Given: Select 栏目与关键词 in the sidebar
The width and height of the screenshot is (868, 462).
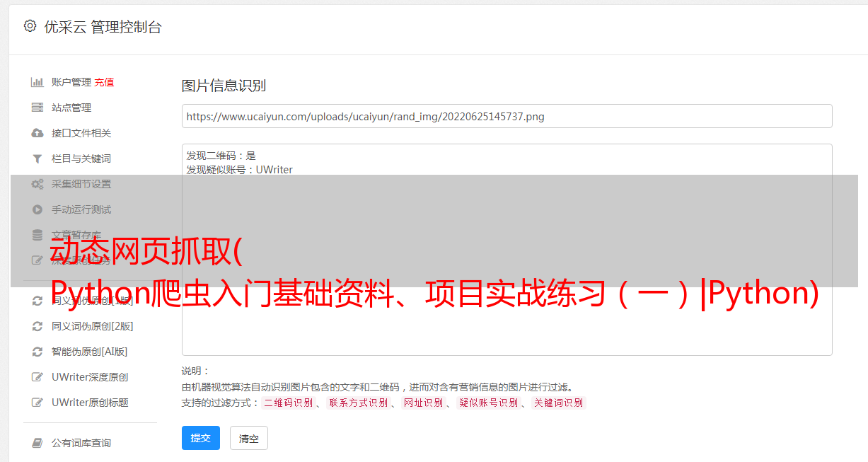Looking at the screenshot, I should tap(81, 158).
